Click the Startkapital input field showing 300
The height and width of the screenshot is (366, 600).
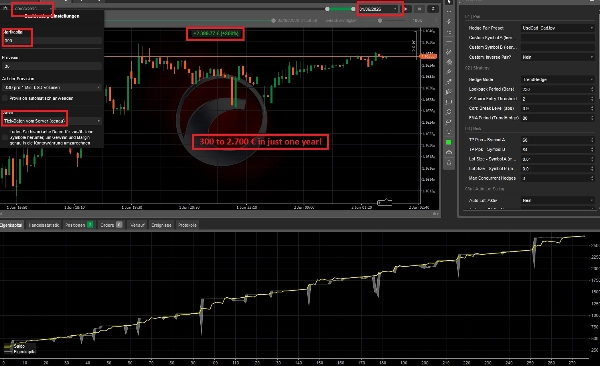point(52,40)
